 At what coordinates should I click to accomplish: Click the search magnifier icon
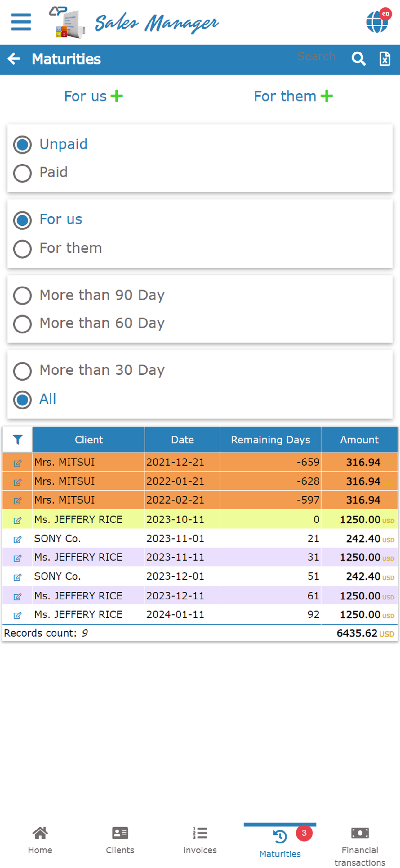click(x=358, y=59)
